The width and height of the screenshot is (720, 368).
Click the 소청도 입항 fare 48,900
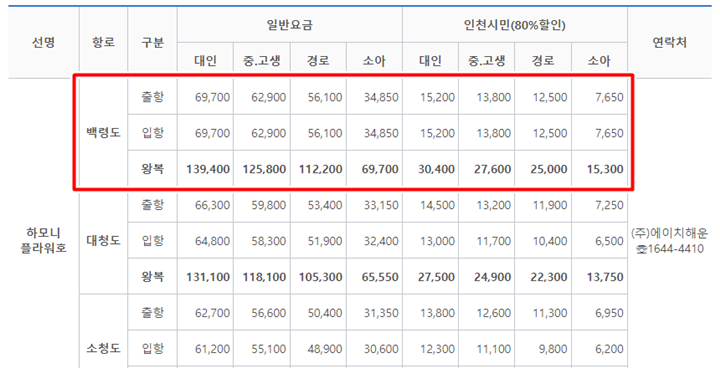(x=325, y=349)
